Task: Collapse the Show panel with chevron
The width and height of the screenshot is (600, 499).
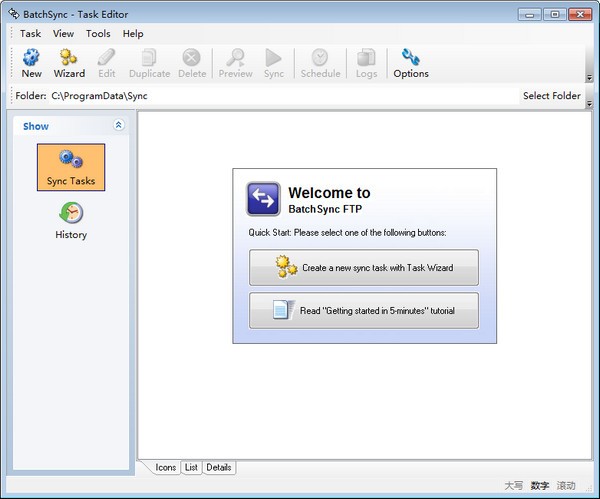Action: point(119,126)
